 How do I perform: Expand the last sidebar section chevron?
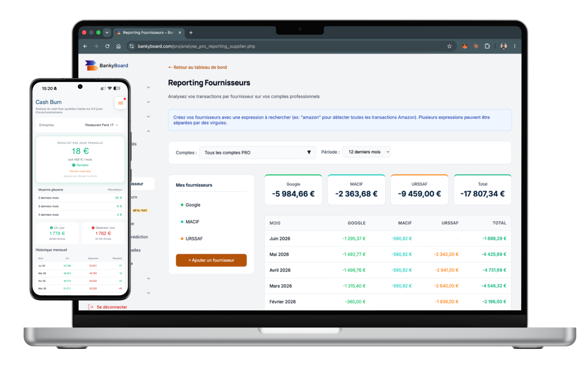point(148,293)
